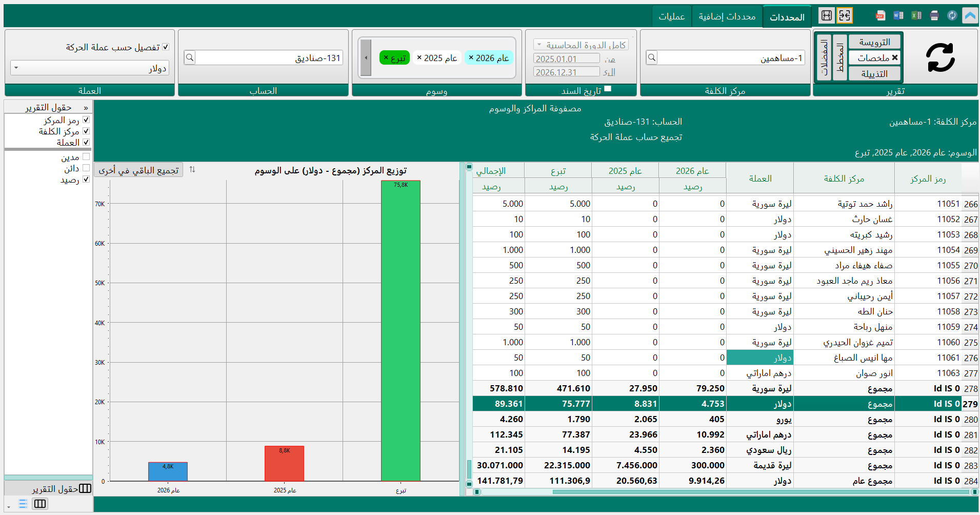Uncheck the رصيد field checkbox
This screenshot has height=515, width=980.
click(86, 179)
